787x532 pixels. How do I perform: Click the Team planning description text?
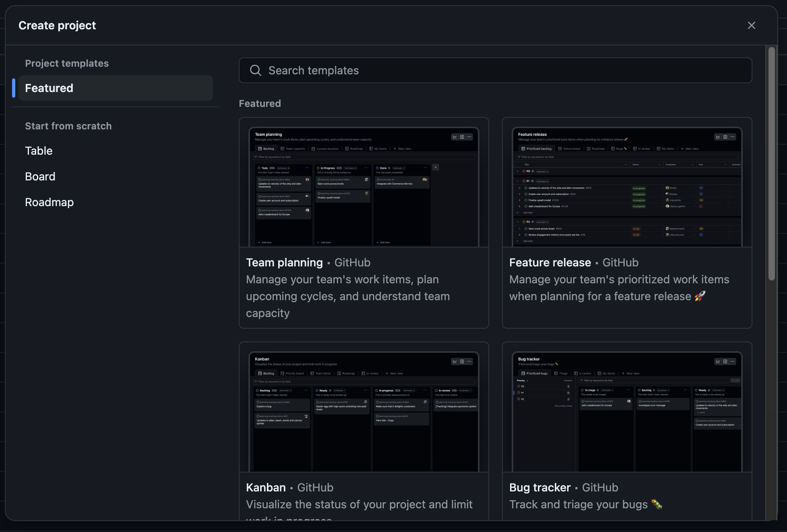348,296
